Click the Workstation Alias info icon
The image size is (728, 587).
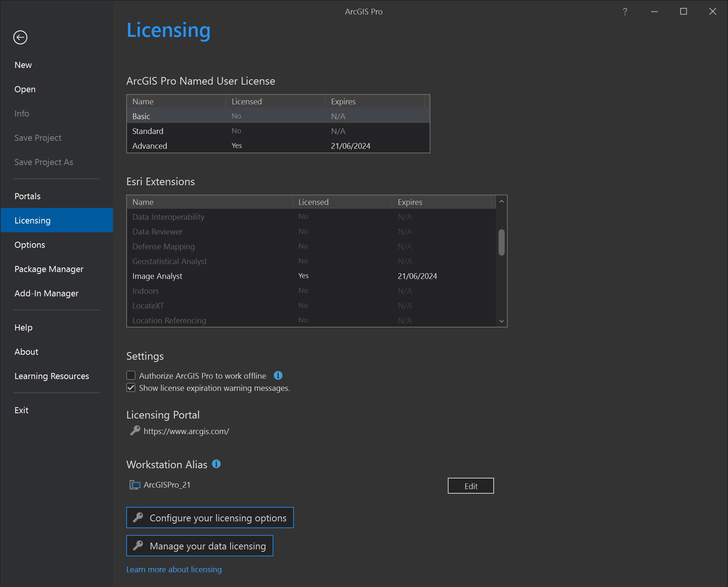216,464
